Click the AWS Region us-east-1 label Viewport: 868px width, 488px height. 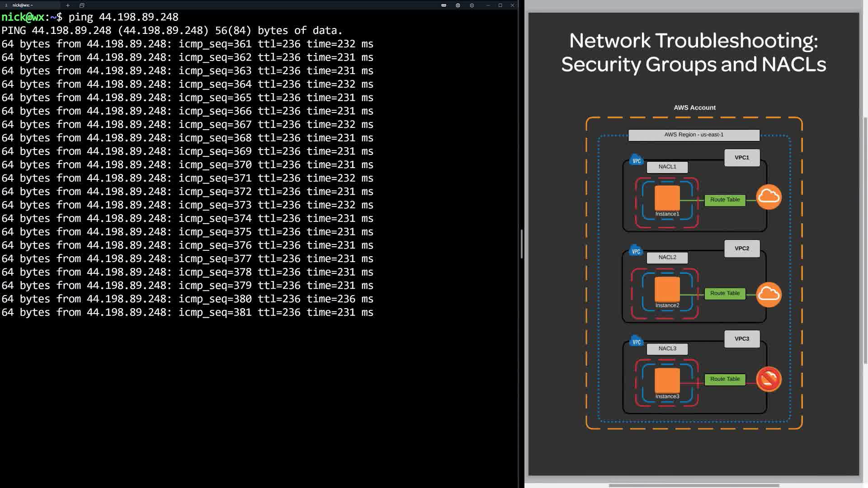click(693, 135)
